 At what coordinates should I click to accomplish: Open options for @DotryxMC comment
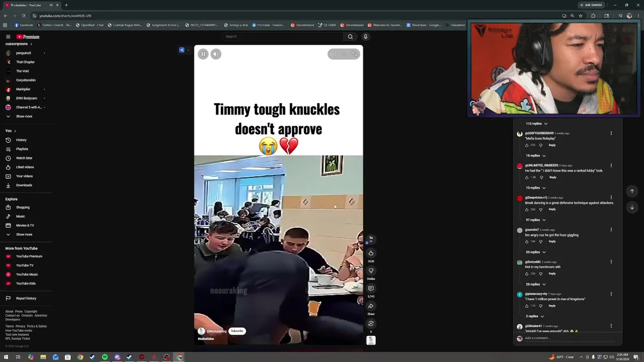click(x=611, y=262)
